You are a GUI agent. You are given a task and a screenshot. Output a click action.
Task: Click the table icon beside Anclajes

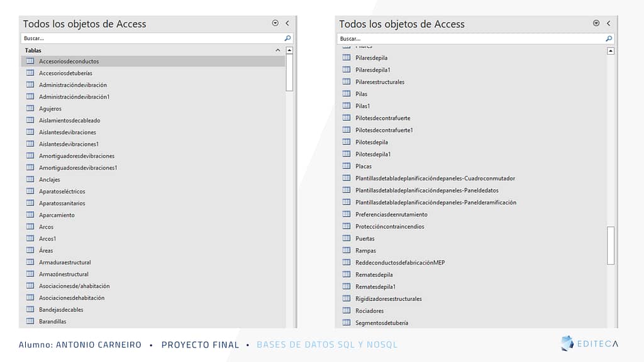point(30,179)
